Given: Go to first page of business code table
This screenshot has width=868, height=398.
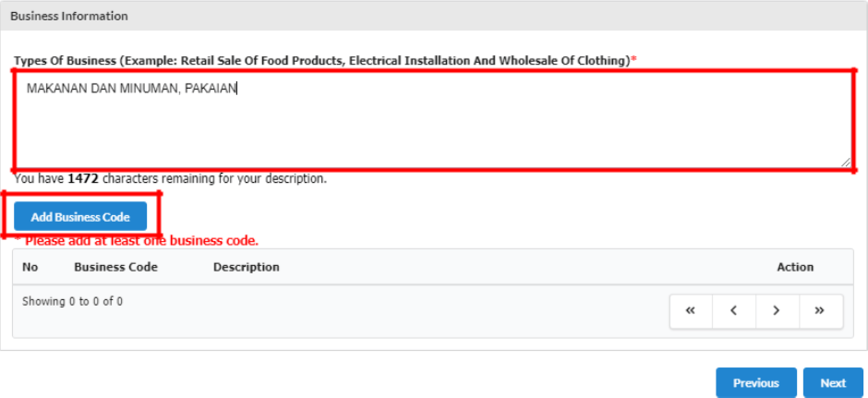Looking at the screenshot, I should [691, 311].
